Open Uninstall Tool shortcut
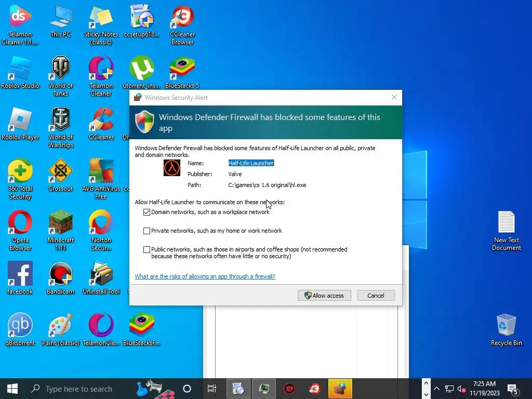This screenshot has height=399, width=532. pos(101,278)
